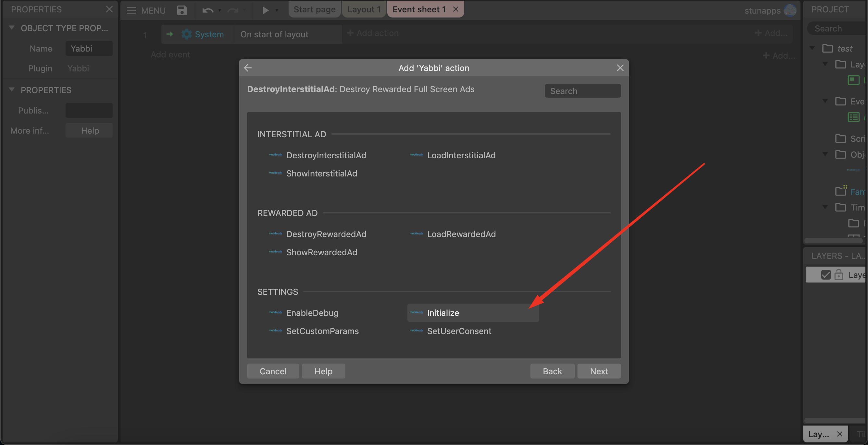Click the action Search field in dialog

pos(582,91)
